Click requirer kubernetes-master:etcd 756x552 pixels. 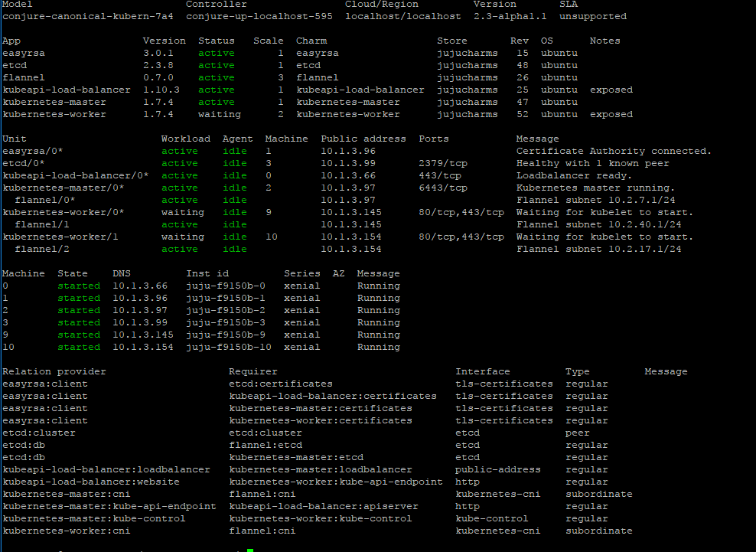click(296, 457)
